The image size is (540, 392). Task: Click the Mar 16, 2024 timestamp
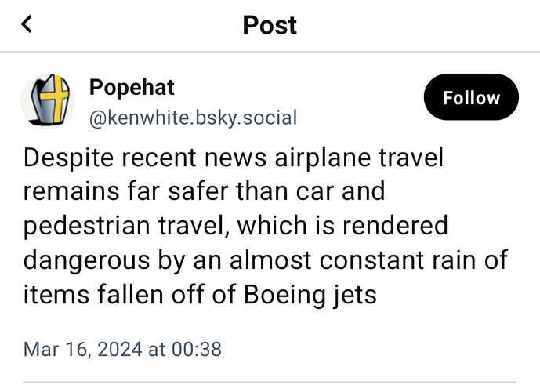[122, 348]
